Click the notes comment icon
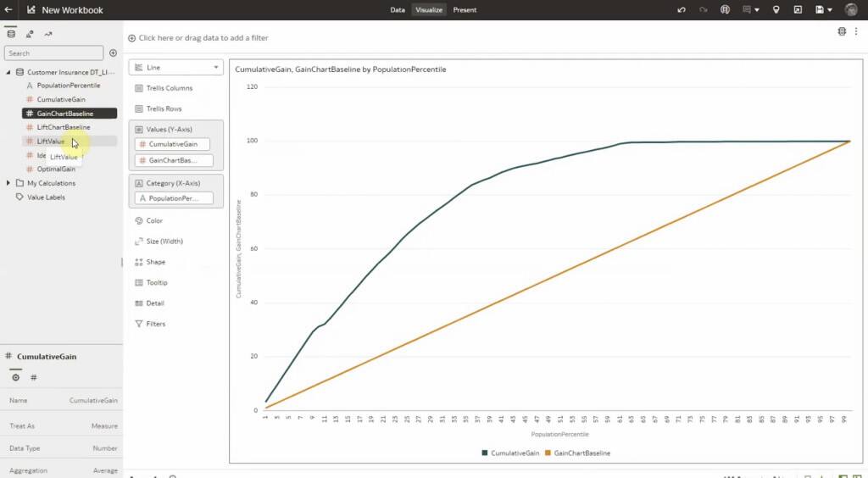 [747, 9]
